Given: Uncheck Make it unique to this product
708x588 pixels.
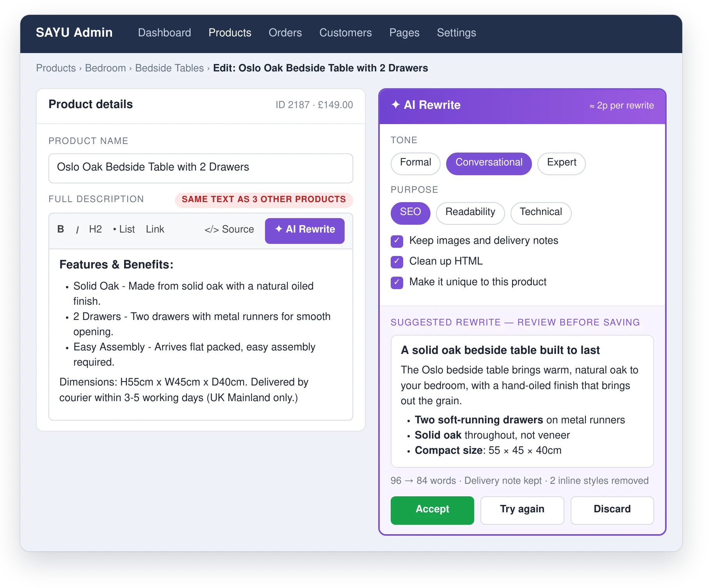Looking at the screenshot, I should (397, 283).
